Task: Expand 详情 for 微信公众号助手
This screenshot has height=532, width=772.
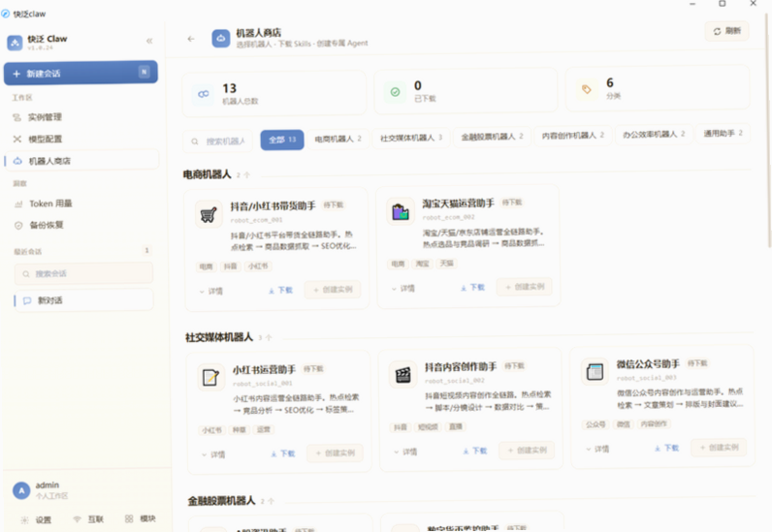Action: pyautogui.click(x=597, y=449)
